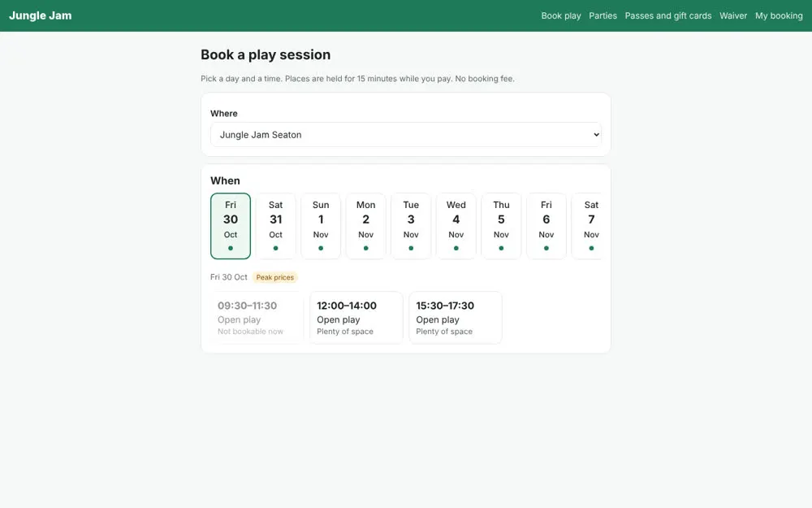Click the unavailable 09:30–11:30 slot
Screen dimensions: 812x508
257,318
